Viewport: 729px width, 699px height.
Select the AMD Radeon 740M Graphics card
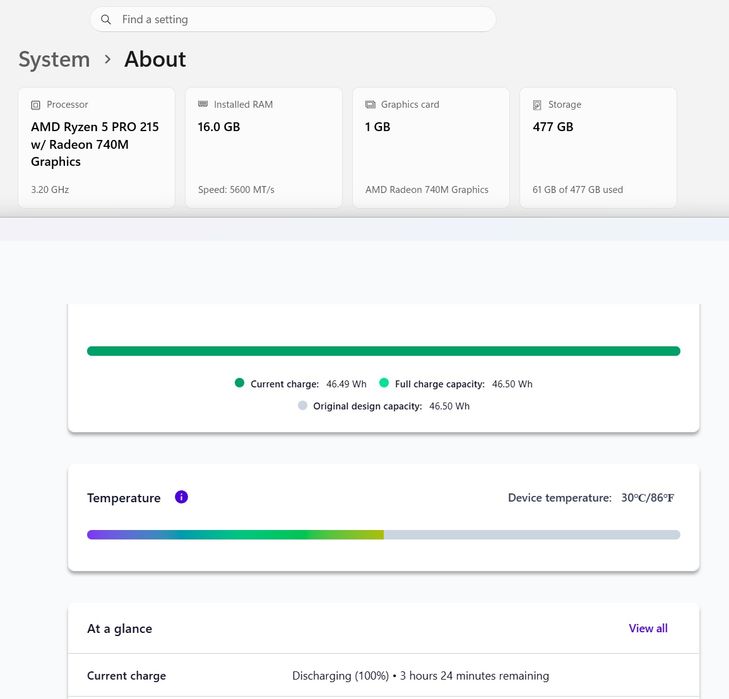tap(431, 147)
